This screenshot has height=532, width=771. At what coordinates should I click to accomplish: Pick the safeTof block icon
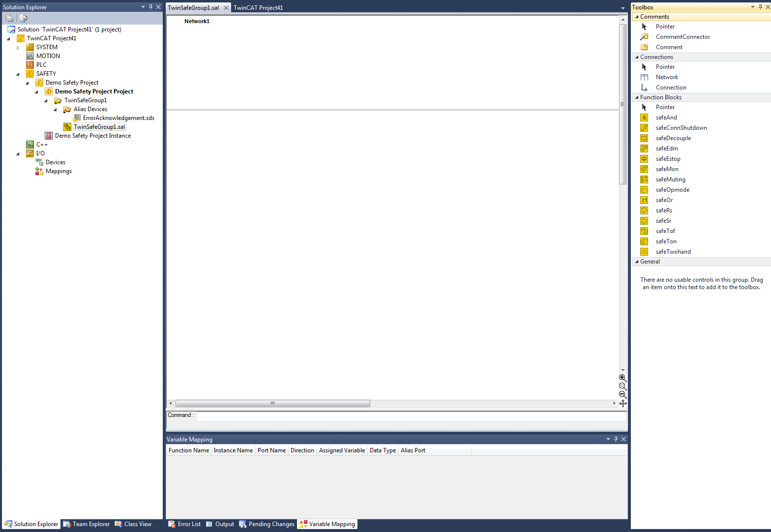tap(644, 231)
